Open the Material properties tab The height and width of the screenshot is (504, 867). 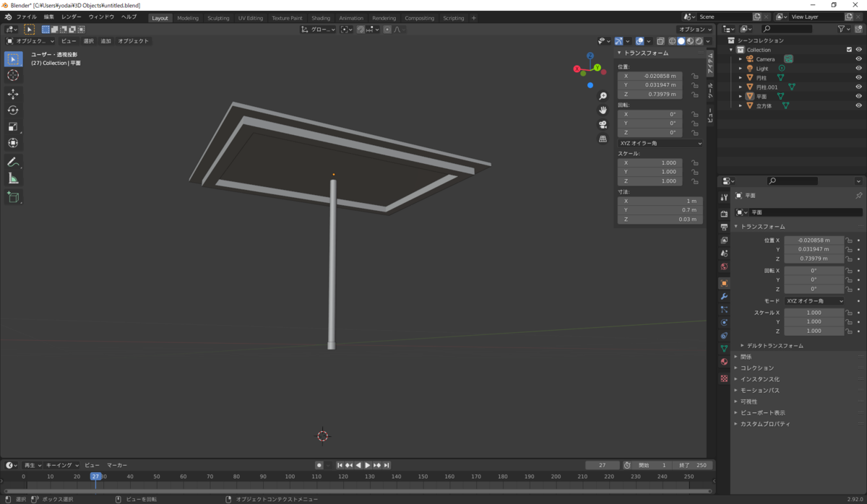coord(724,362)
